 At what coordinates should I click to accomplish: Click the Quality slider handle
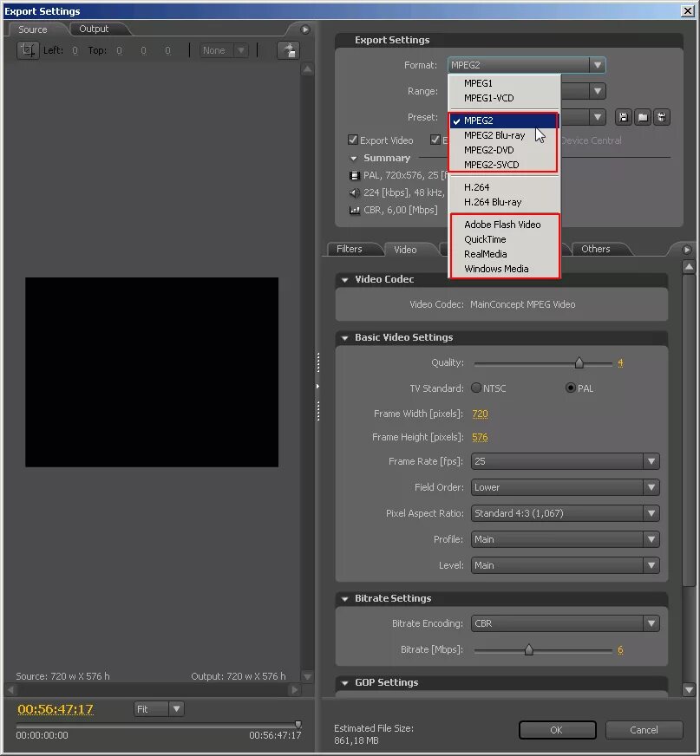[x=579, y=362]
